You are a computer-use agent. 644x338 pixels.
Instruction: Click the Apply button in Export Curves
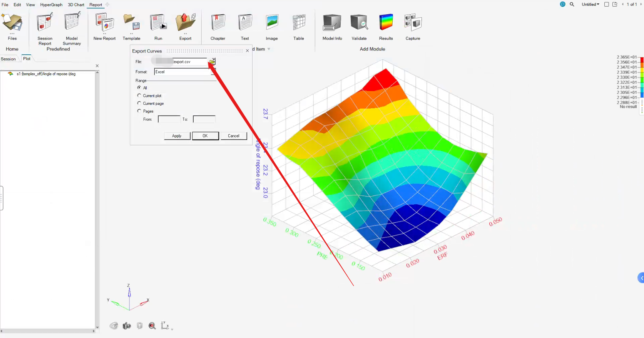(177, 136)
